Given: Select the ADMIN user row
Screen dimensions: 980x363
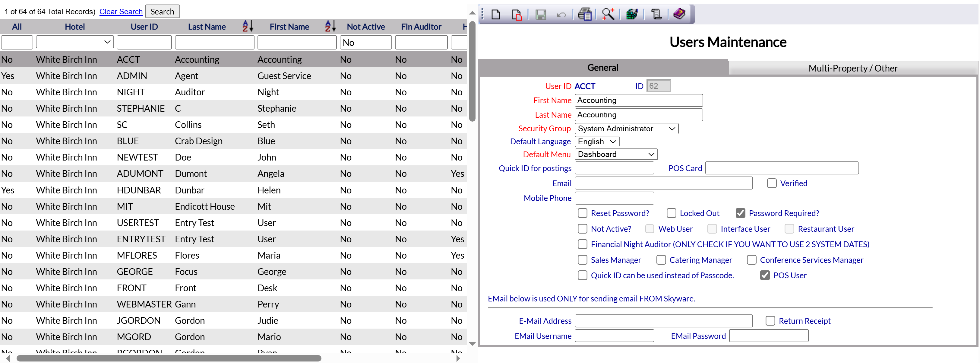Looking at the screenshot, I should 233,76.
